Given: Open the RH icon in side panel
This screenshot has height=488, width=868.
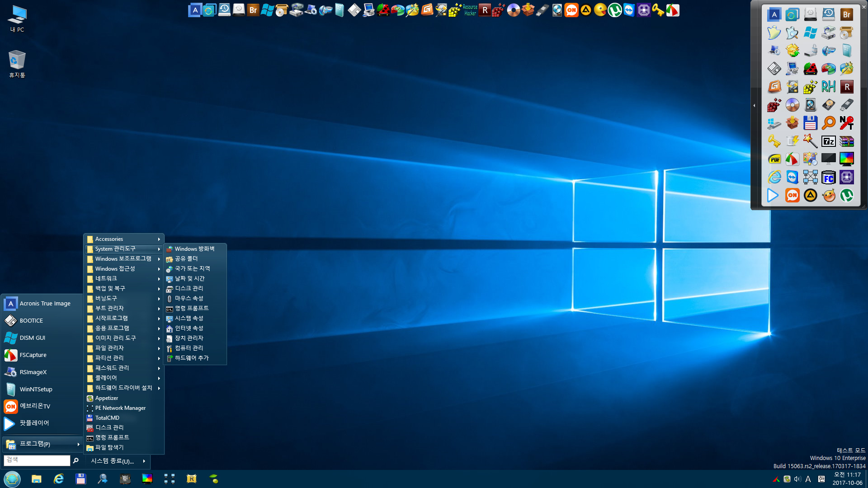Looking at the screenshot, I should (828, 87).
